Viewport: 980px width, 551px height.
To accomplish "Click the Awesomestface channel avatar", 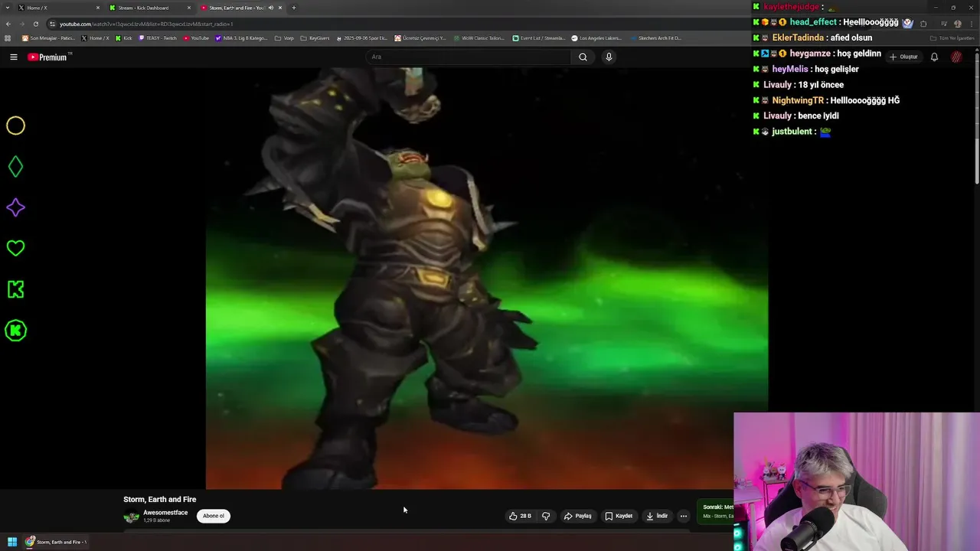I will [x=132, y=517].
